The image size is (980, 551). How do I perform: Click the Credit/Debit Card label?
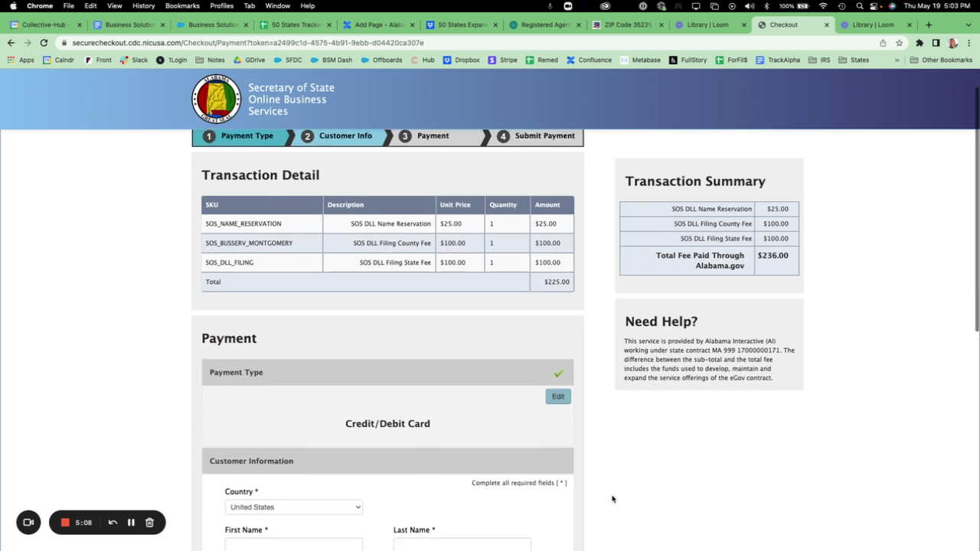pyautogui.click(x=387, y=424)
